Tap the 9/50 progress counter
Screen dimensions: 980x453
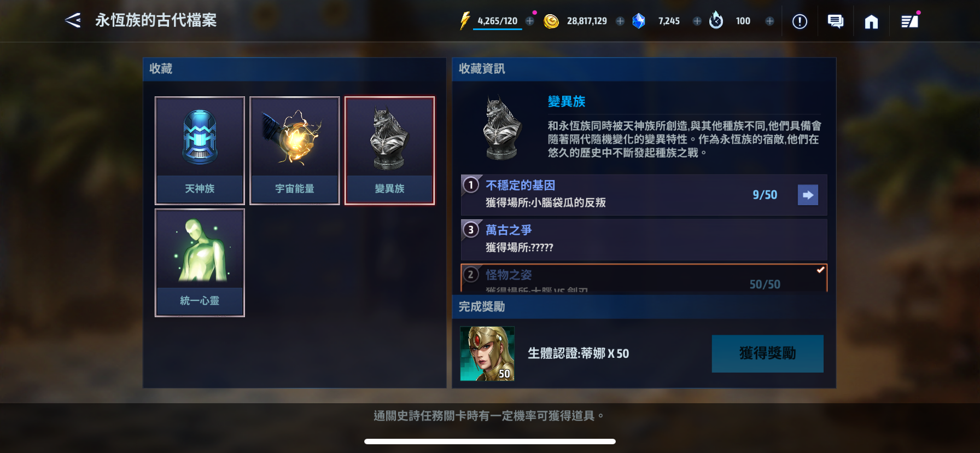click(765, 195)
